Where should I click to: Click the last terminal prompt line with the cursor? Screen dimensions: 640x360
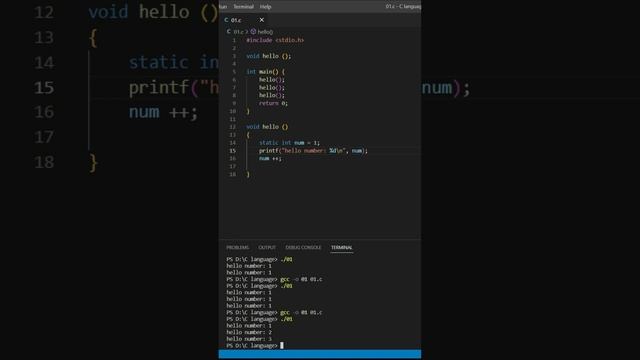coord(255,345)
